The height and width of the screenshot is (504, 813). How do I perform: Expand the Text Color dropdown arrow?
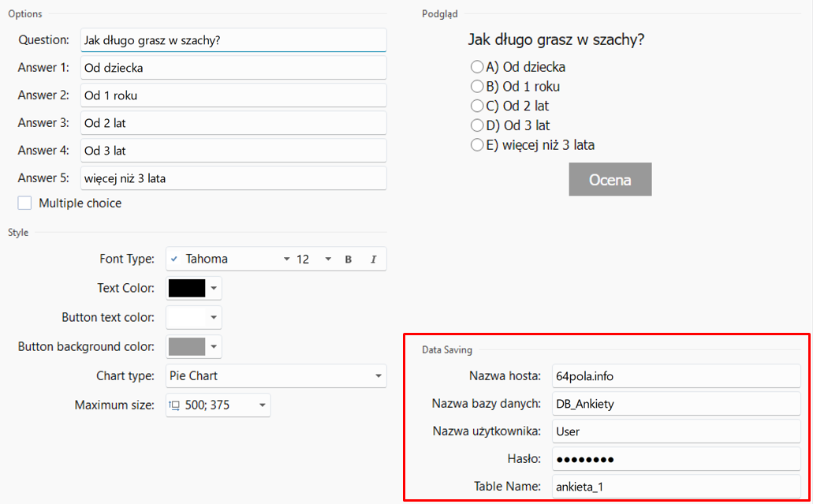[214, 289]
